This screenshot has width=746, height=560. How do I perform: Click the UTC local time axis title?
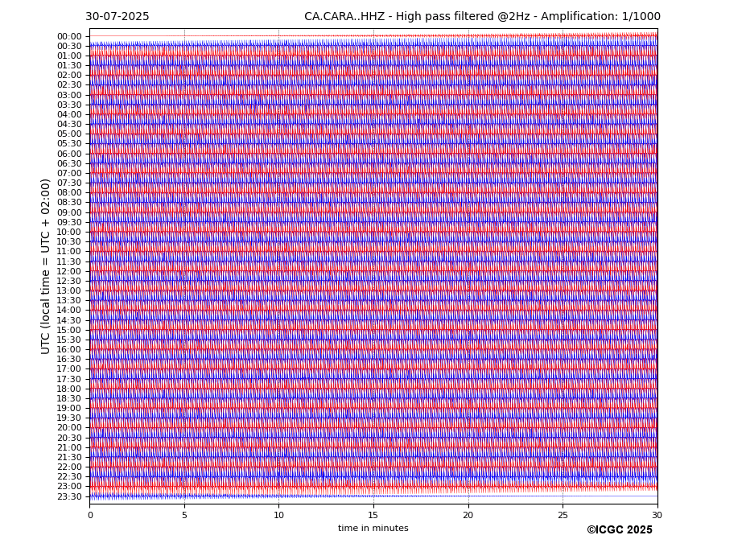pos(46,266)
